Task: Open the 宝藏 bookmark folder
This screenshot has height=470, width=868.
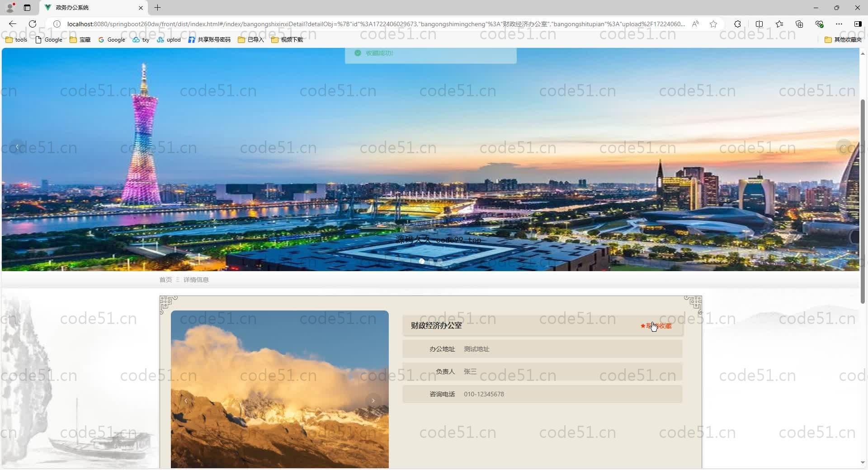Action: 80,40
